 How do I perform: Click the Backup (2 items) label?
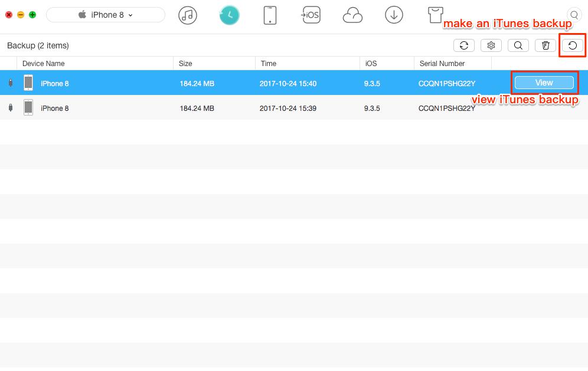38,45
